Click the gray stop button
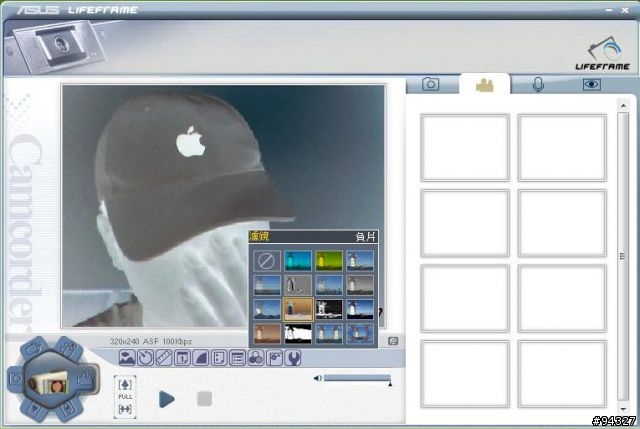Viewport: 640px width, 429px height. 204,399
